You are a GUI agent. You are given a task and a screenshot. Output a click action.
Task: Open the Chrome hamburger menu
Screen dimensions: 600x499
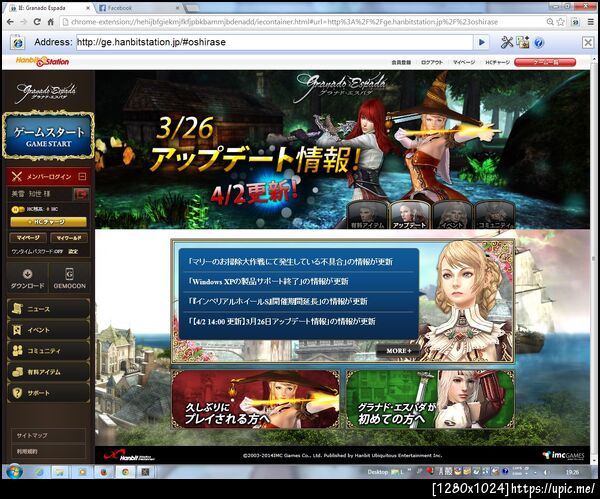point(590,22)
